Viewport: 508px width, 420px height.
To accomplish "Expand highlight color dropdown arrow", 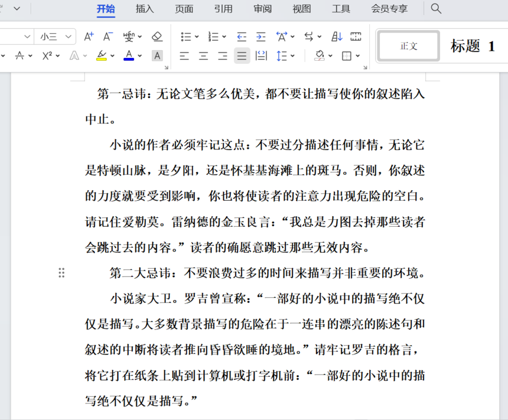I will [112, 56].
